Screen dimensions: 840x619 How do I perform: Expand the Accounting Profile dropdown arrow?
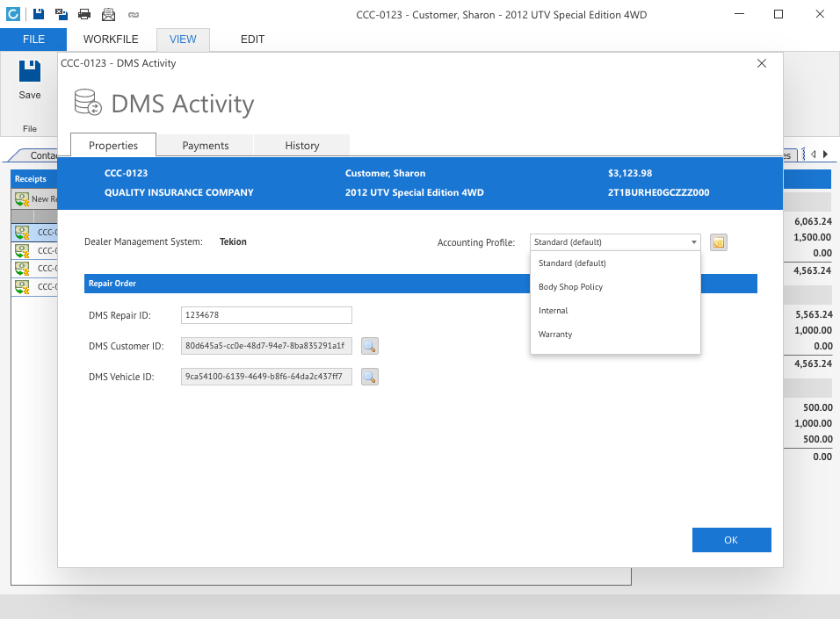694,242
